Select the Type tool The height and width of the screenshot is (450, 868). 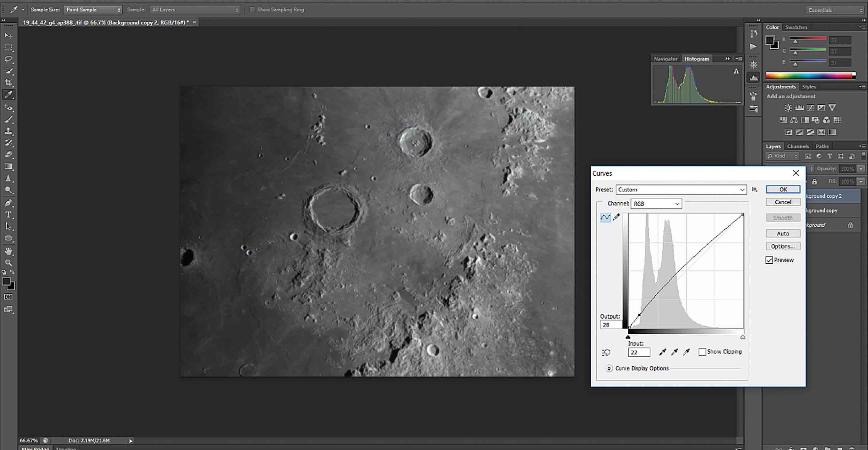(x=9, y=214)
